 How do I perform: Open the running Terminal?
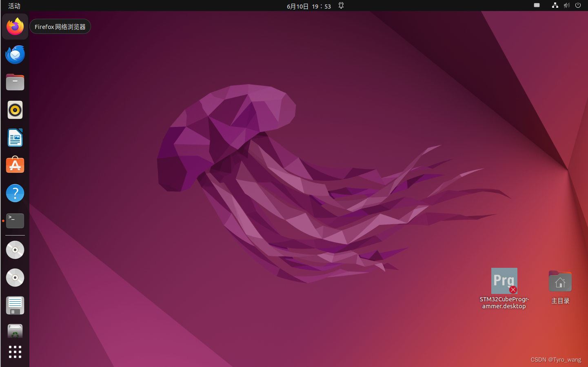click(15, 220)
